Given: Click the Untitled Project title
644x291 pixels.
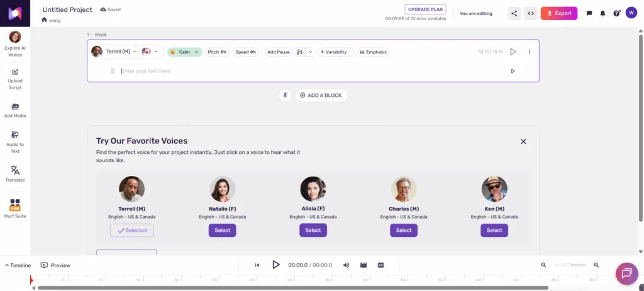Looking at the screenshot, I should pyautogui.click(x=67, y=9).
